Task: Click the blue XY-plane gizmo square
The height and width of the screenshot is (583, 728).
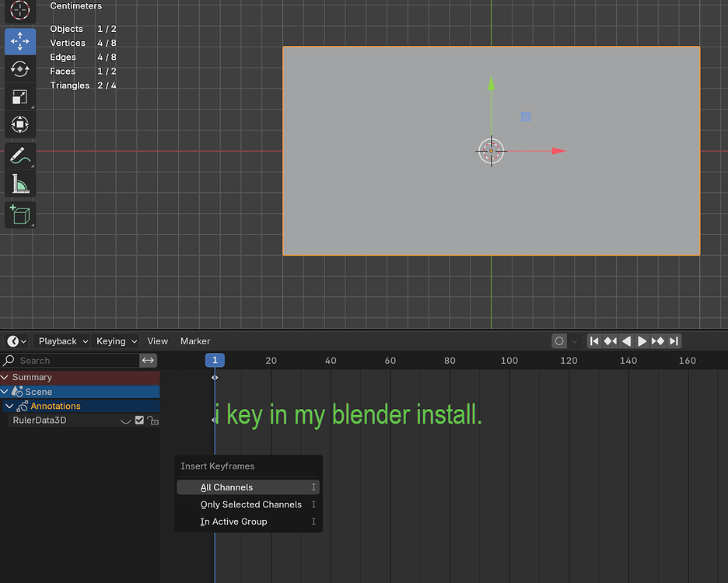Action: point(526,117)
